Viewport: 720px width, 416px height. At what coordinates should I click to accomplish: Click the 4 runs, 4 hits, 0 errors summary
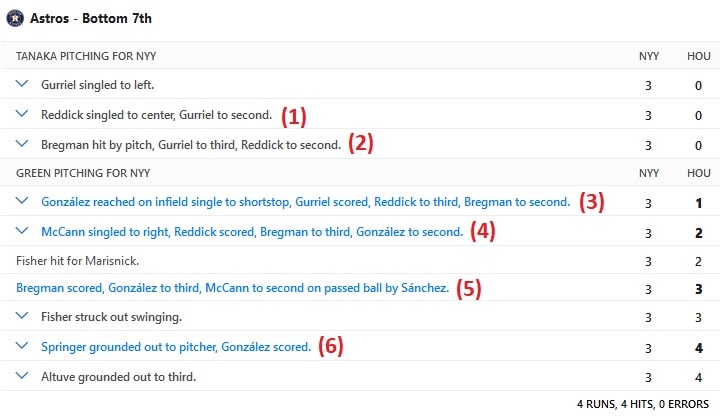643,404
